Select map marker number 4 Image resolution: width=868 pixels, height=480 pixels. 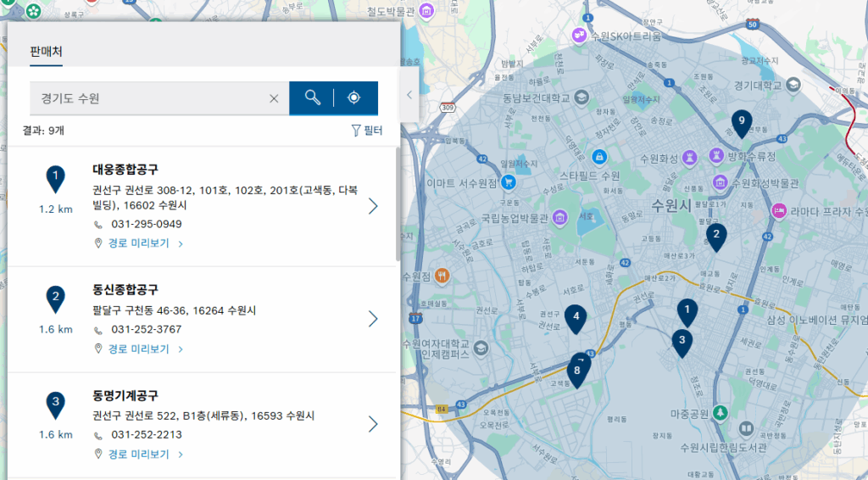click(x=576, y=320)
